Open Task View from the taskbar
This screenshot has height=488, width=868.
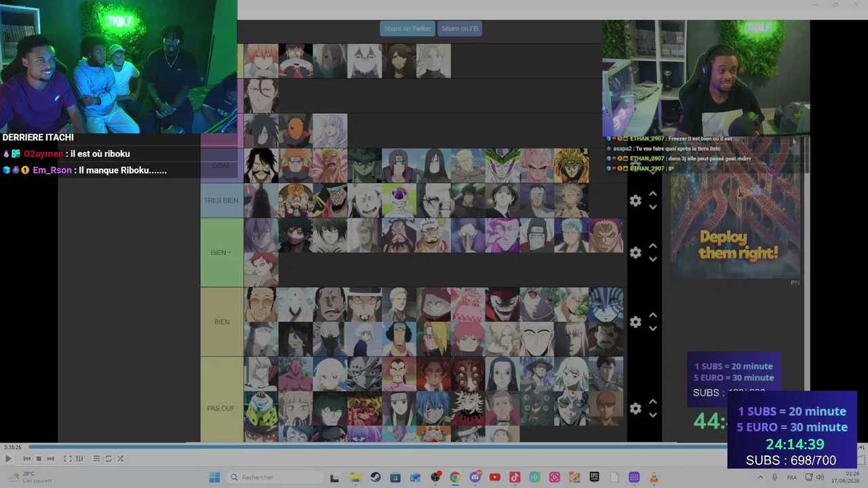click(334, 477)
